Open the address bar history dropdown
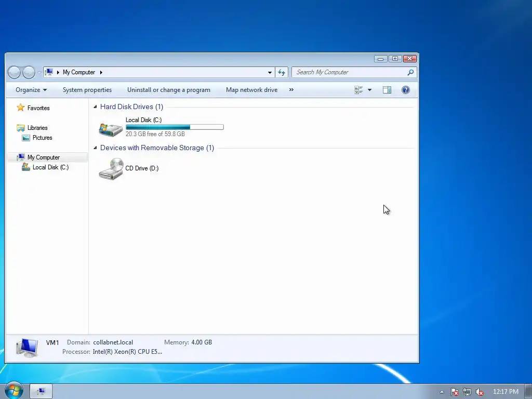532x399 pixels. 270,72
